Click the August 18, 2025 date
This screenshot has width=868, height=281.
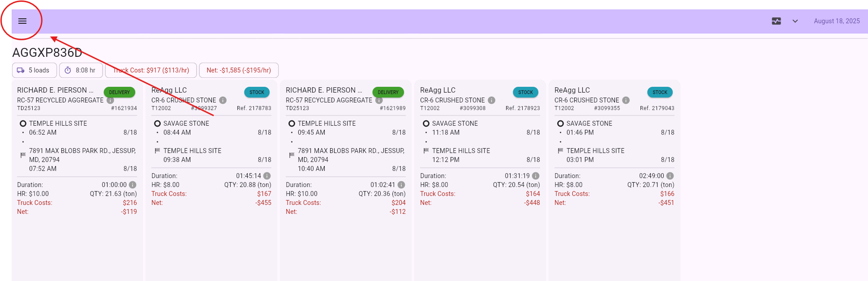pyautogui.click(x=836, y=21)
